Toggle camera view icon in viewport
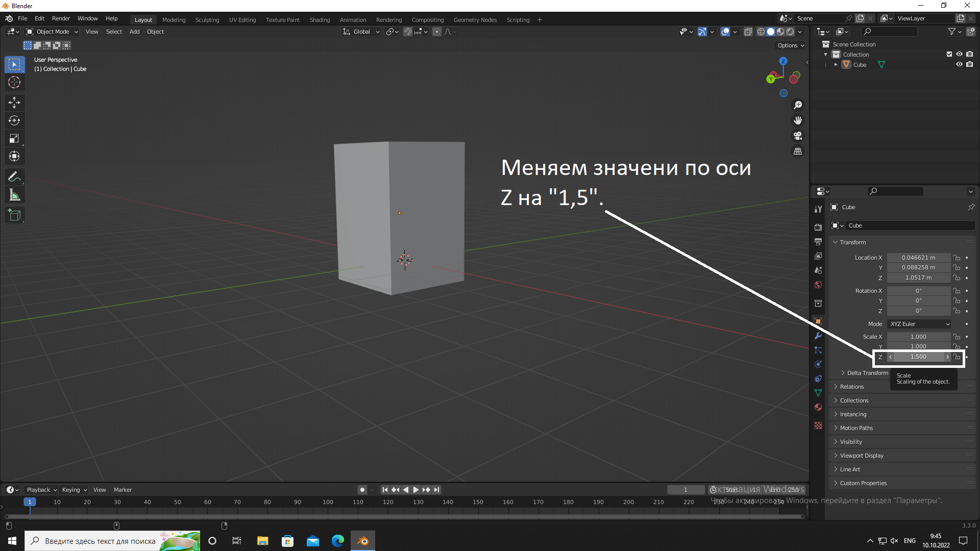The width and height of the screenshot is (980, 551). 798,136
